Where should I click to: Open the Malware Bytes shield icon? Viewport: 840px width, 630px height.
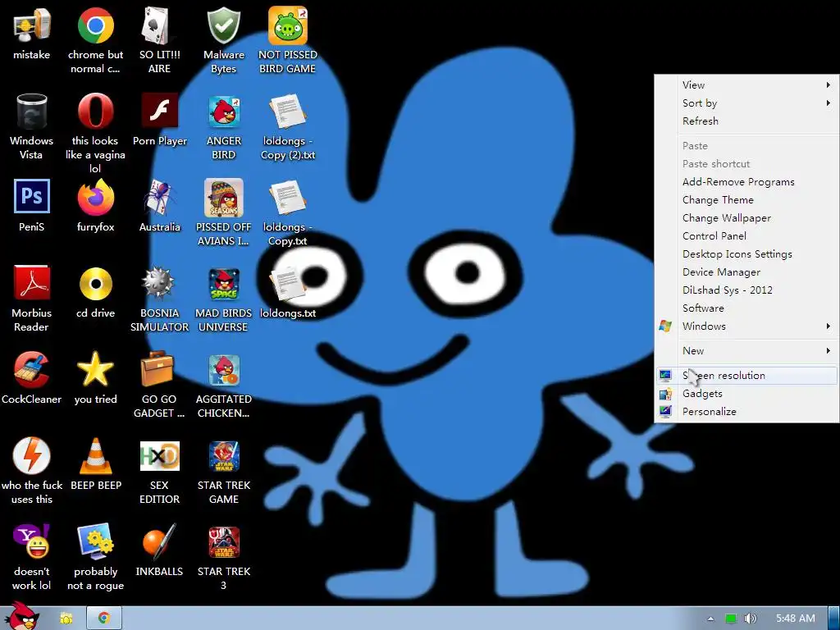pos(223,25)
